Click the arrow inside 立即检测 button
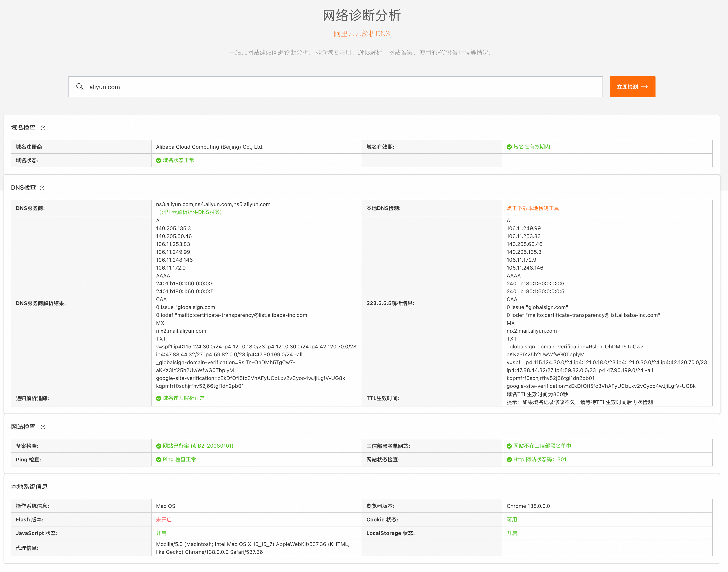Screen dimensions: 728x572 pyautogui.click(x=644, y=87)
